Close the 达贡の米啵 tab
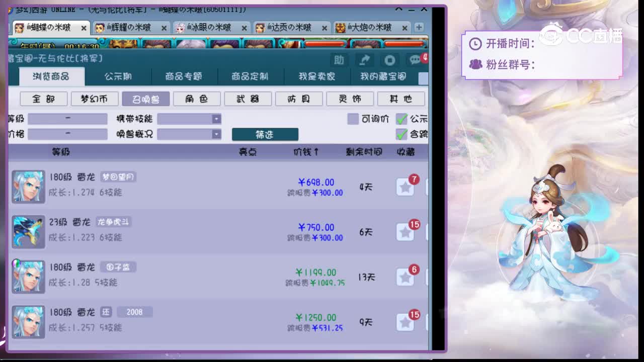This screenshot has width=644, height=362. click(325, 28)
